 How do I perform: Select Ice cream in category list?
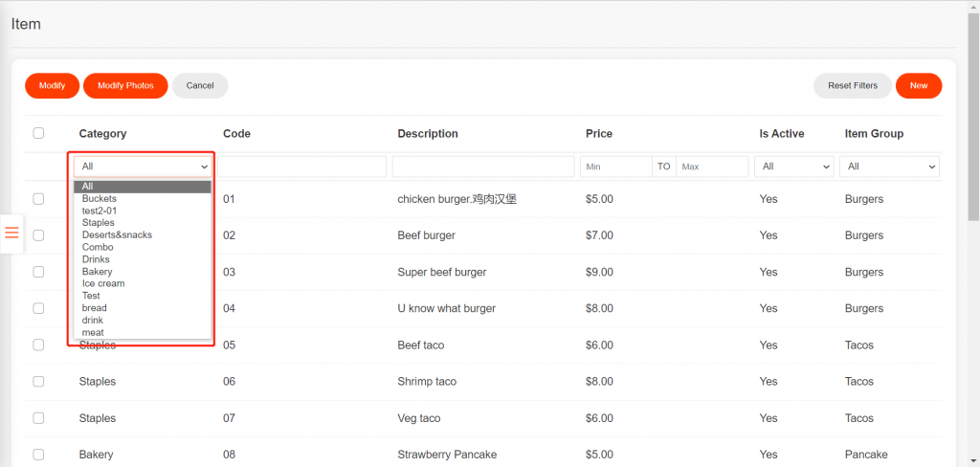point(103,284)
